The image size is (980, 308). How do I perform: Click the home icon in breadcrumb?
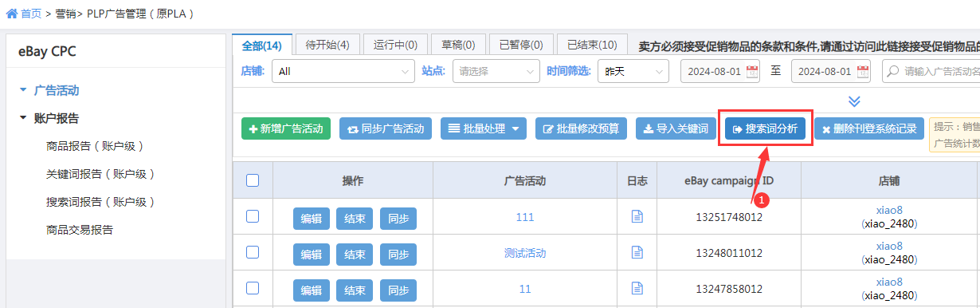point(12,14)
